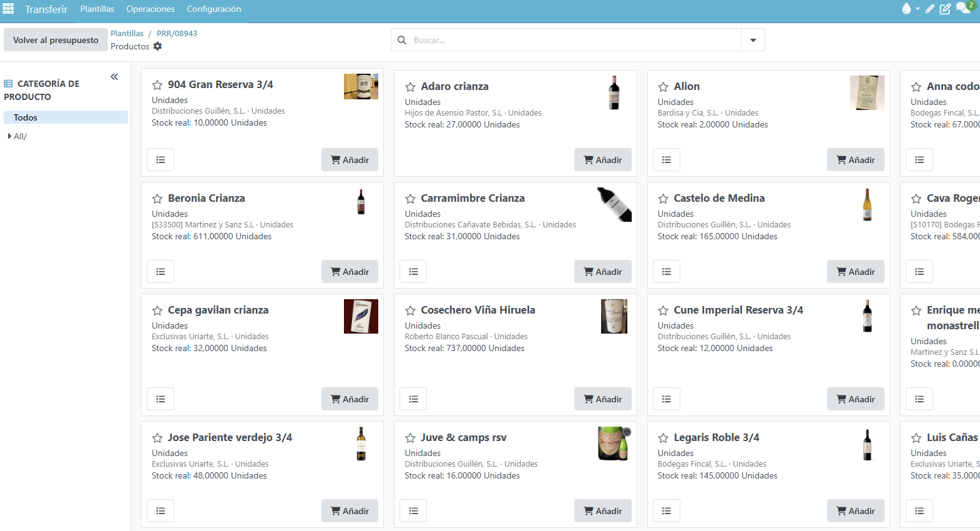The image size is (980, 531).
Task: Click list icon on Carramimbre Crianza card
Action: tap(413, 272)
